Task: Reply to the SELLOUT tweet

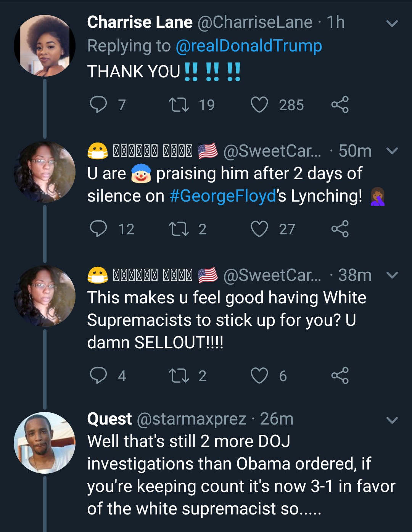Action: coord(98,376)
